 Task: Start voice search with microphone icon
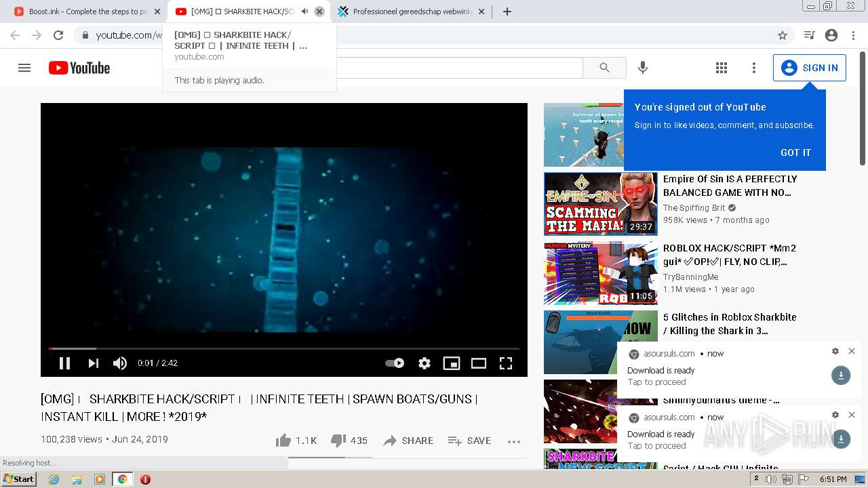point(643,68)
